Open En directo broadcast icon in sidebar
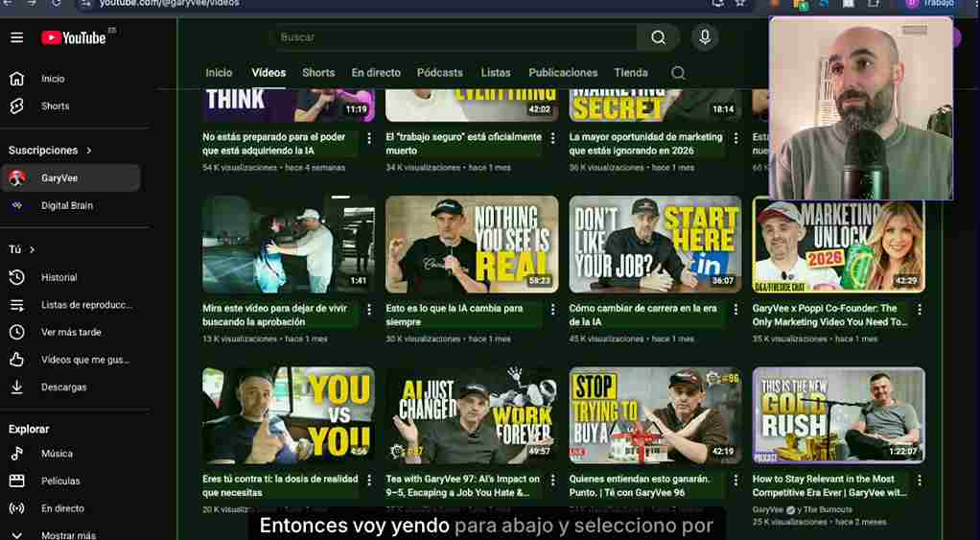980x540 pixels. coord(17,508)
